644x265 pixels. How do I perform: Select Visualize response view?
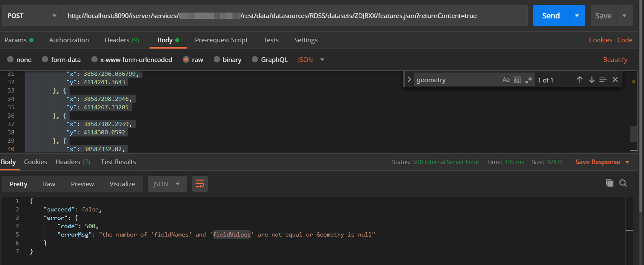coord(122,184)
